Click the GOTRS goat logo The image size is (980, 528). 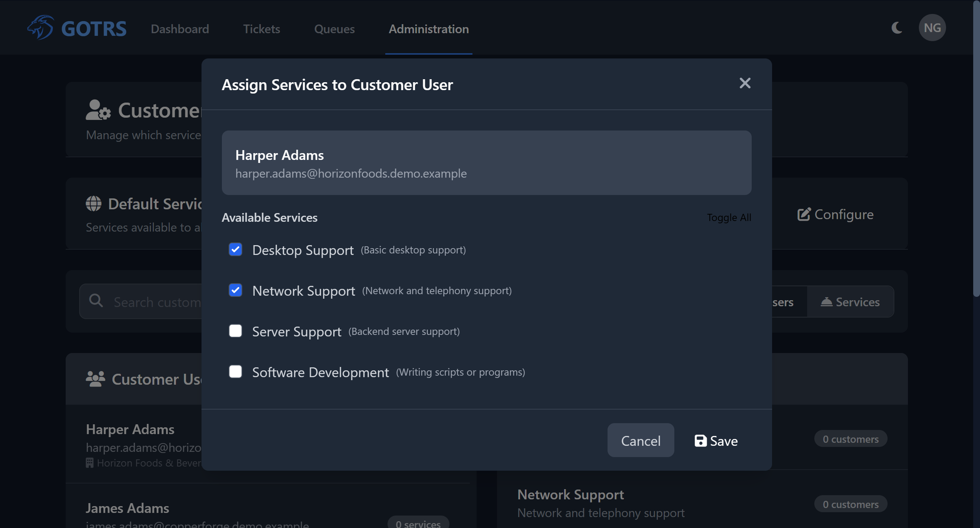point(41,28)
